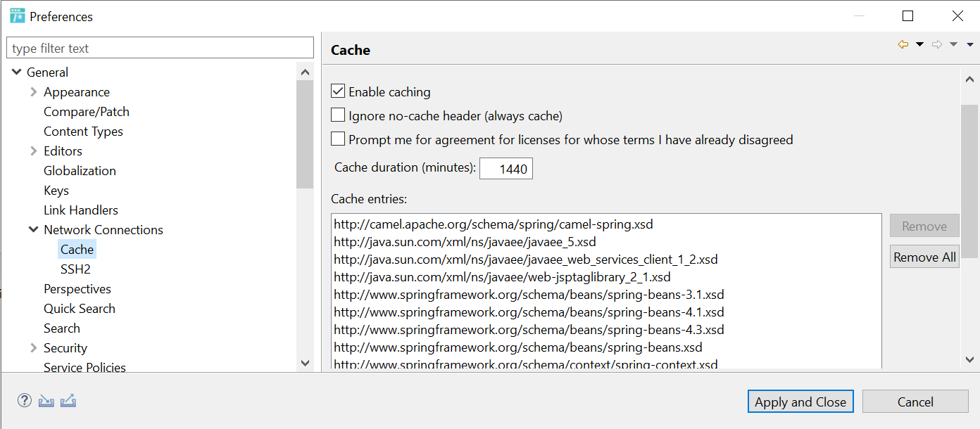Select Compare/Patch in the tree

[x=87, y=112]
